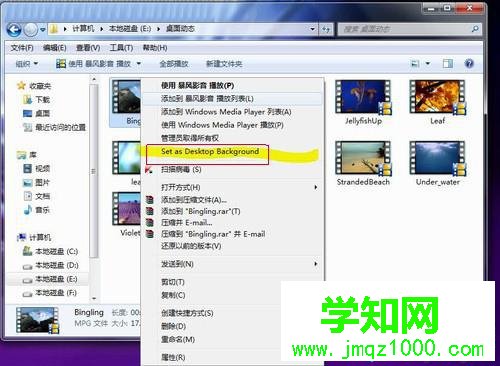Open view options dropdown arrow

[x=428, y=63]
